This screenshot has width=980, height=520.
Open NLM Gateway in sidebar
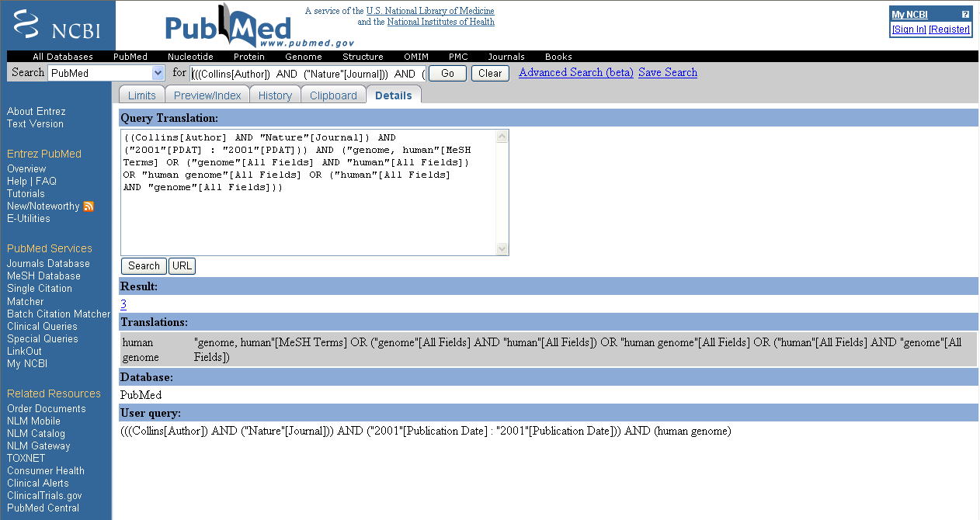tap(39, 446)
